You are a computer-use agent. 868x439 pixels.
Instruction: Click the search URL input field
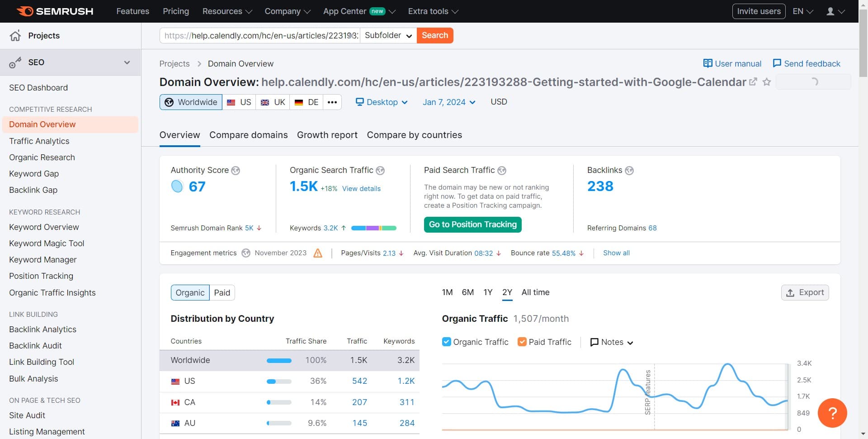(x=258, y=35)
